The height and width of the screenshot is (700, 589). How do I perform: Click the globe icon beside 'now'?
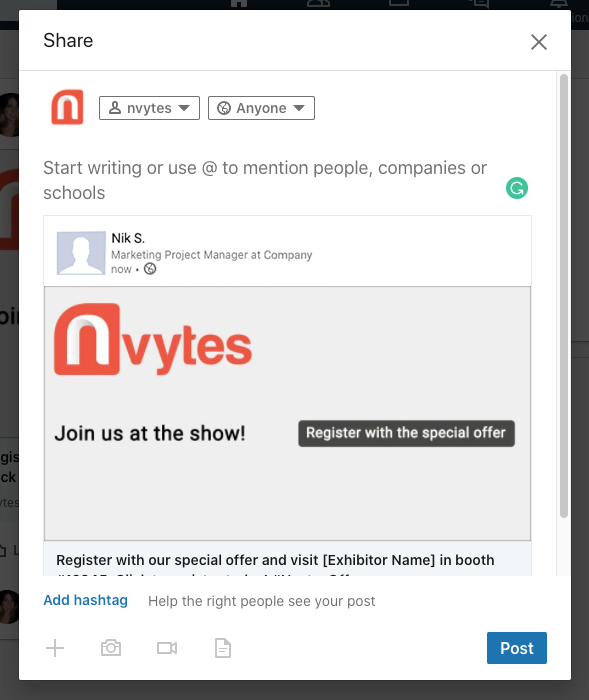click(150, 269)
